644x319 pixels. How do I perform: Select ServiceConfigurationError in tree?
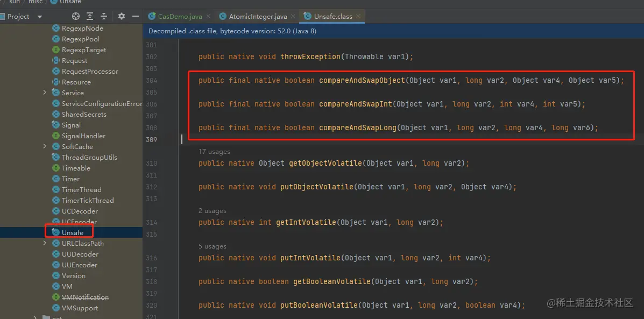102,103
